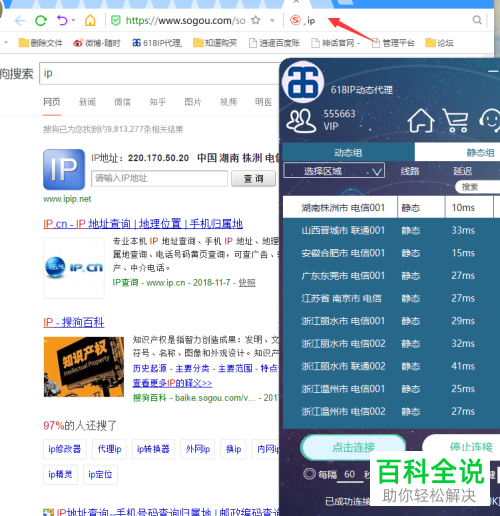Image resolution: width=500 pixels, height=516 pixels.
Task: Open 查看更多IP的释义 link
Action: tap(172, 383)
